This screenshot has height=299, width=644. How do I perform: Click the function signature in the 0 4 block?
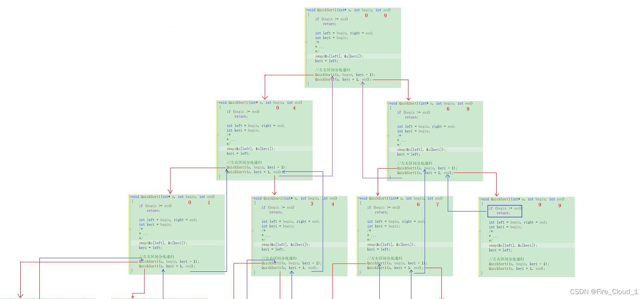click(x=260, y=103)
